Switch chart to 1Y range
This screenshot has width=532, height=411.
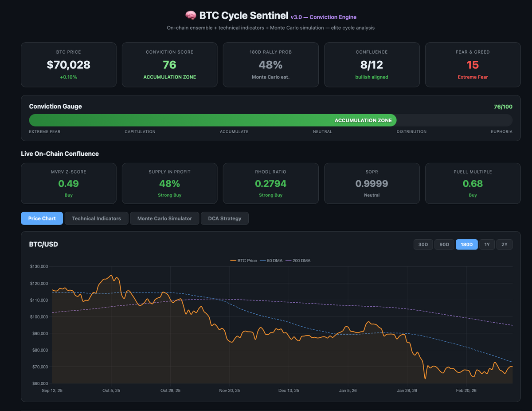click(x=487, y=245)
